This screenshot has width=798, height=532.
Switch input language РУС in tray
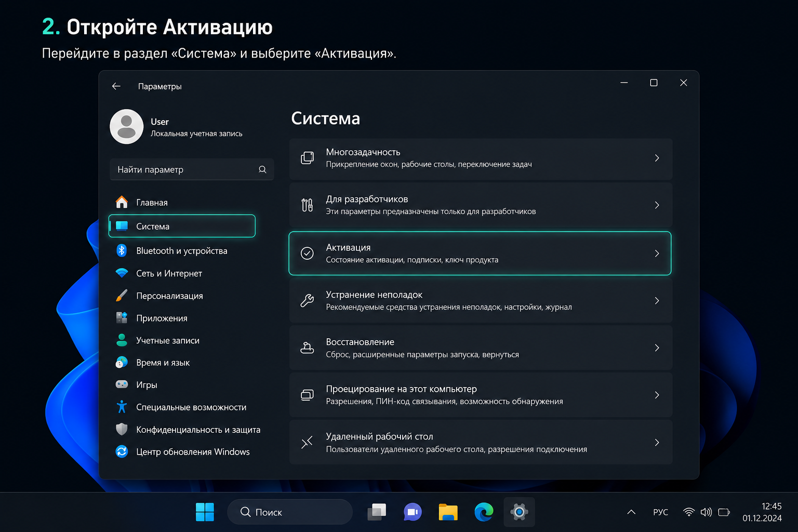(660, 512)
